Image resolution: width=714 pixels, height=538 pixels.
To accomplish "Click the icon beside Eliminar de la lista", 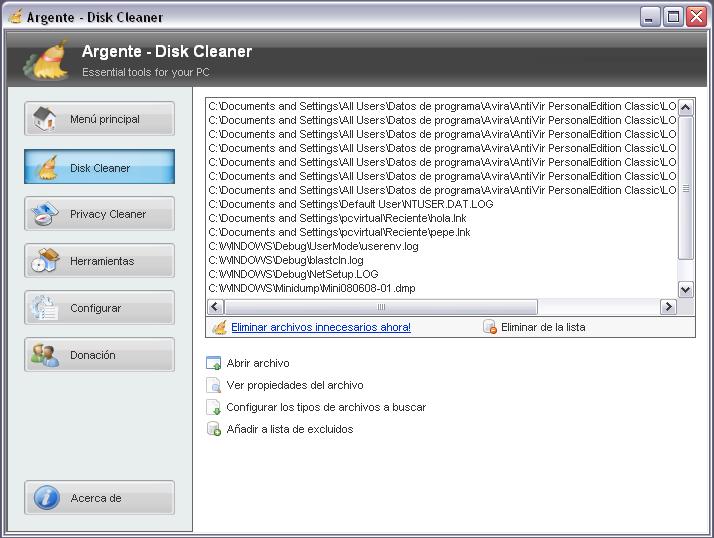I will pos(490,327).
